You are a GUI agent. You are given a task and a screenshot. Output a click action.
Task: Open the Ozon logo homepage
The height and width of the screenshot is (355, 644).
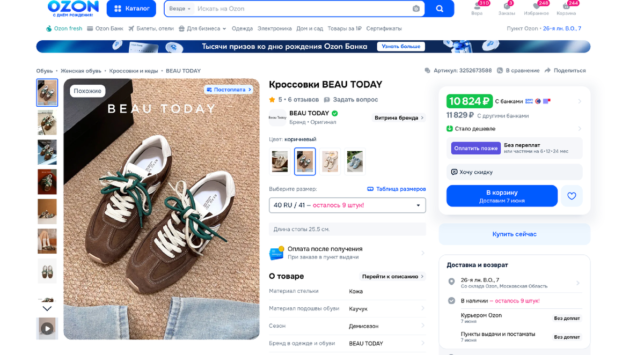73,9
